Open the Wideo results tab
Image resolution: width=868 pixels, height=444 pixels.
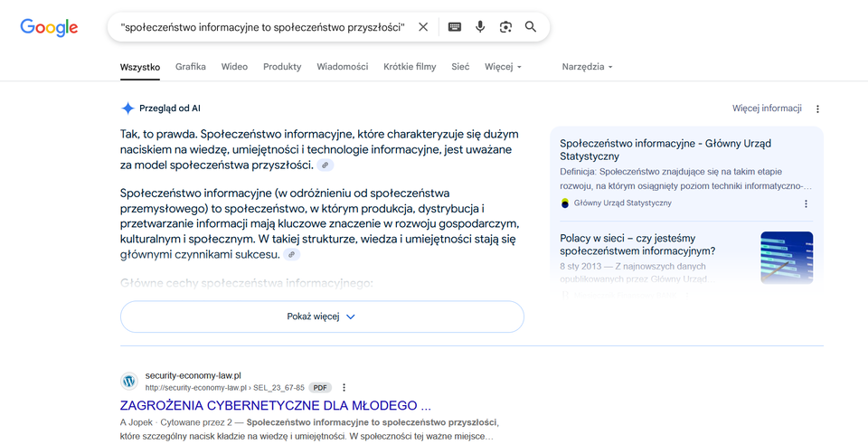(x=235, y=66)
